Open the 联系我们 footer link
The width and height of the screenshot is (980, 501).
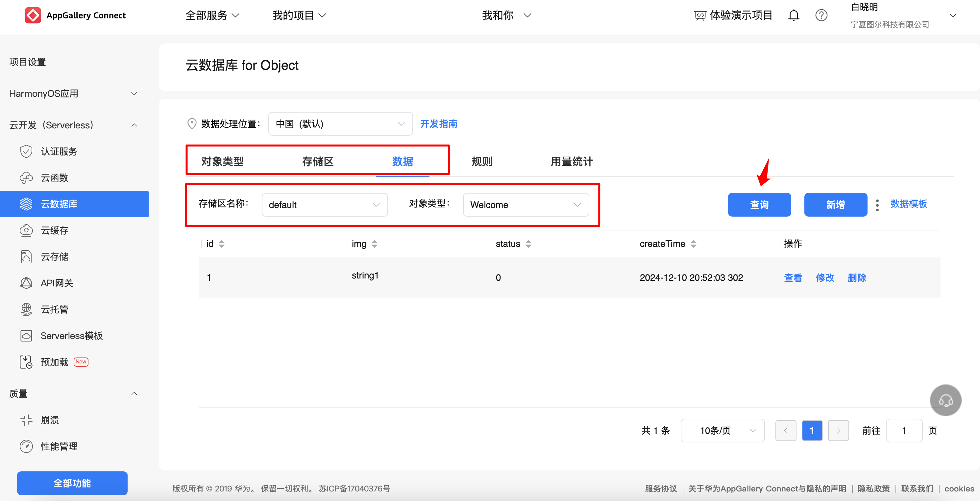(x=917, y=488)
